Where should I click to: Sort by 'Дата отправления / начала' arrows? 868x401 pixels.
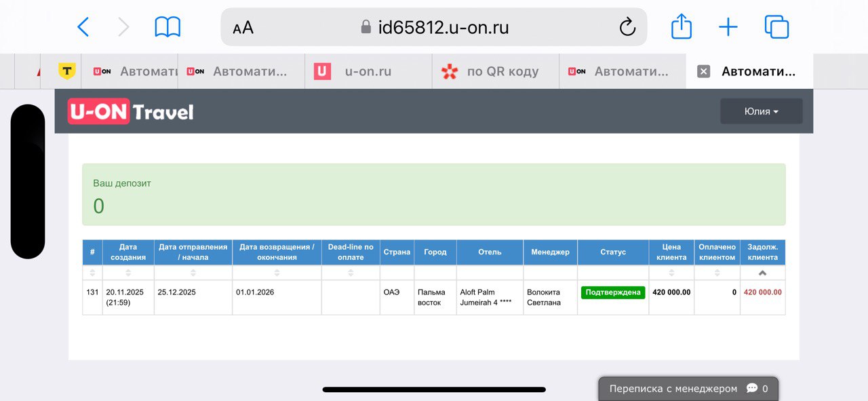tap(193, 273)
